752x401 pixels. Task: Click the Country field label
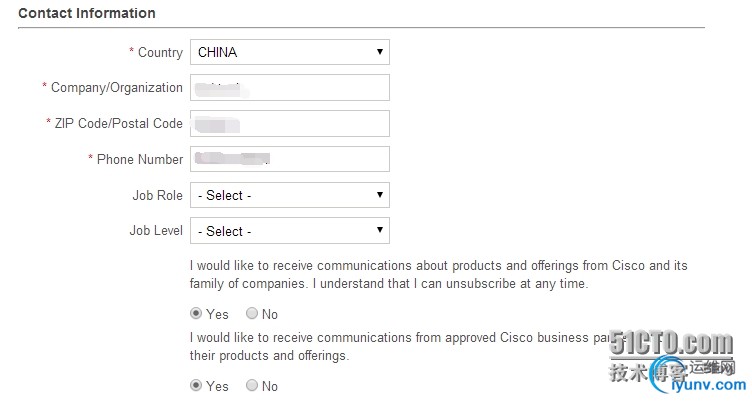[x=160, y=52]
